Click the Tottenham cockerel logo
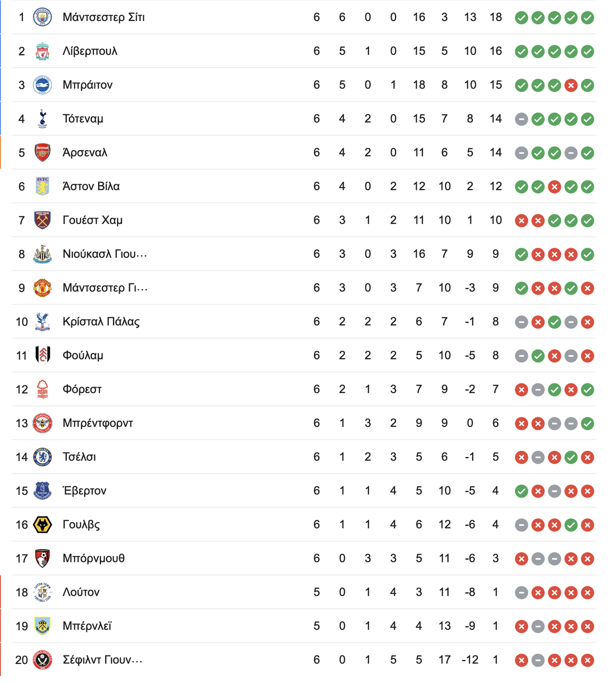The height and width of the screenshot is (683, 616). (43, 119)
